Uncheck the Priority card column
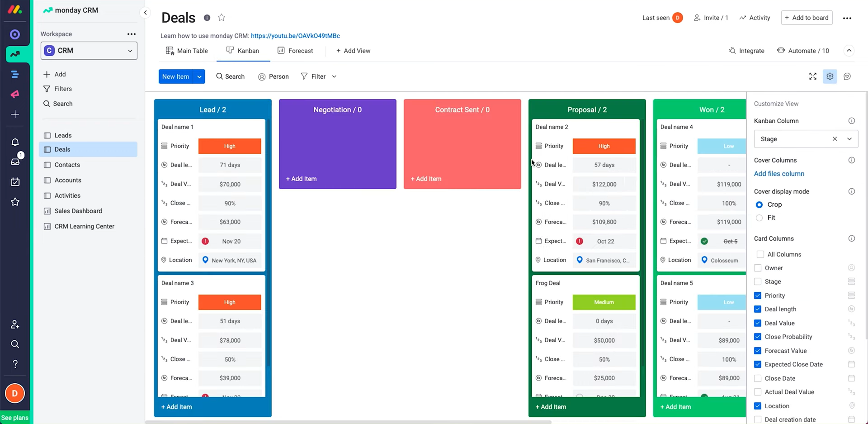Image resolution: width=868 pixels, height=424 pixels. click(758, 295)
